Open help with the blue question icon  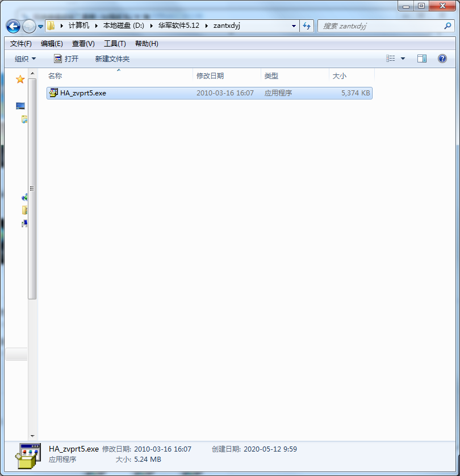[442, 59]
